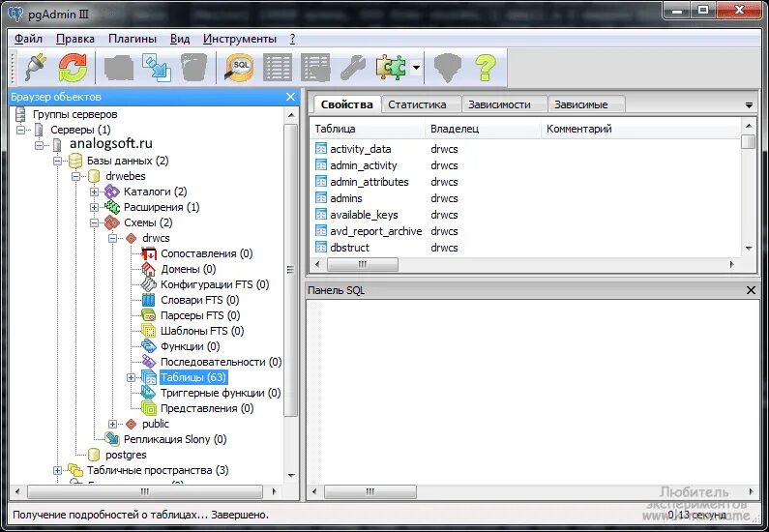Image resolution: width=769 pixels, height=532 pixels.
Task: Click the Репликация Slony (0) icon
Action: [x=112, y=439]
